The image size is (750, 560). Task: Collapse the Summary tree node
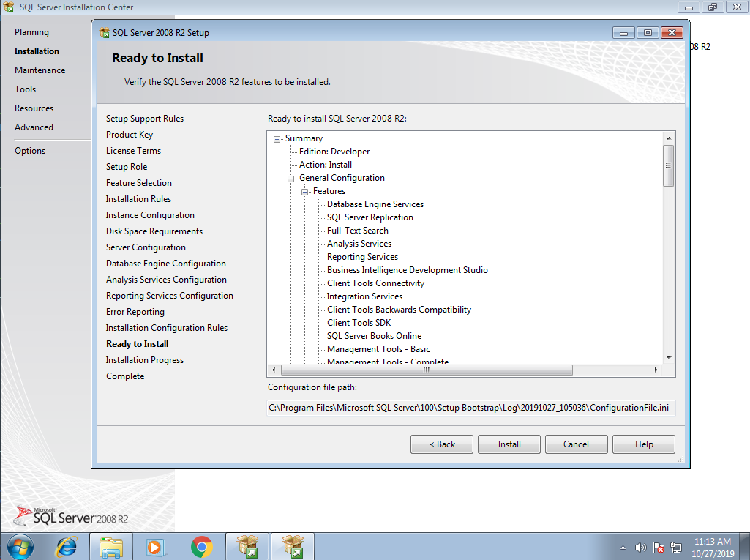click(277, 139)
